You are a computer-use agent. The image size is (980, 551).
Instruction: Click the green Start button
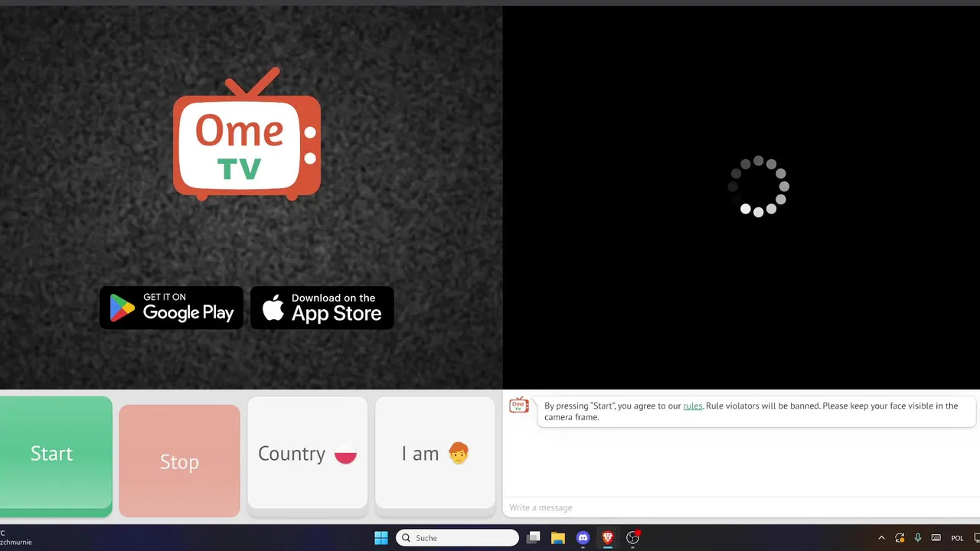(x=55, y=456)
